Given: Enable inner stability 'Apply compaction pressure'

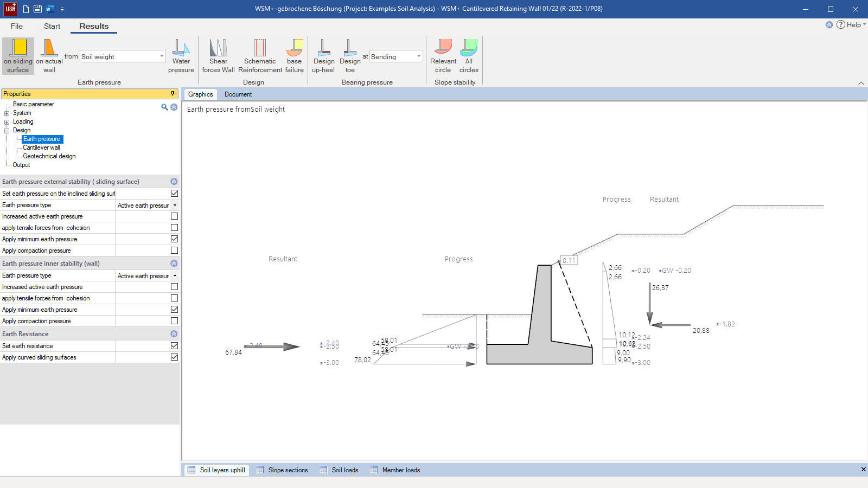Looking at the screenshot, I should [x=174, y=321].
